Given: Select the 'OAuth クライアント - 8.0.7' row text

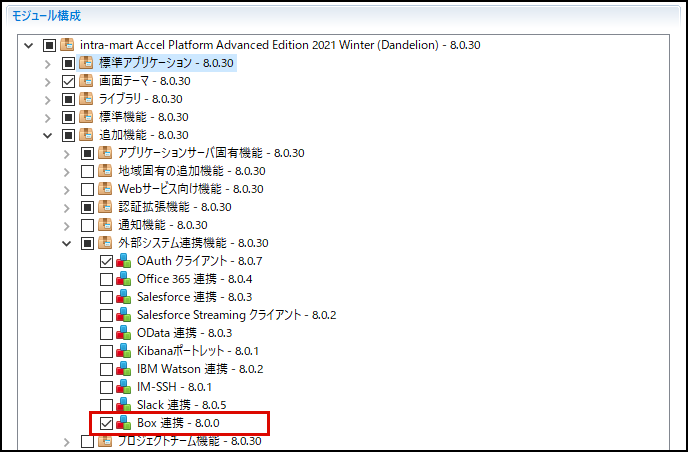Looking at the screenshot, I should (199, 261).
